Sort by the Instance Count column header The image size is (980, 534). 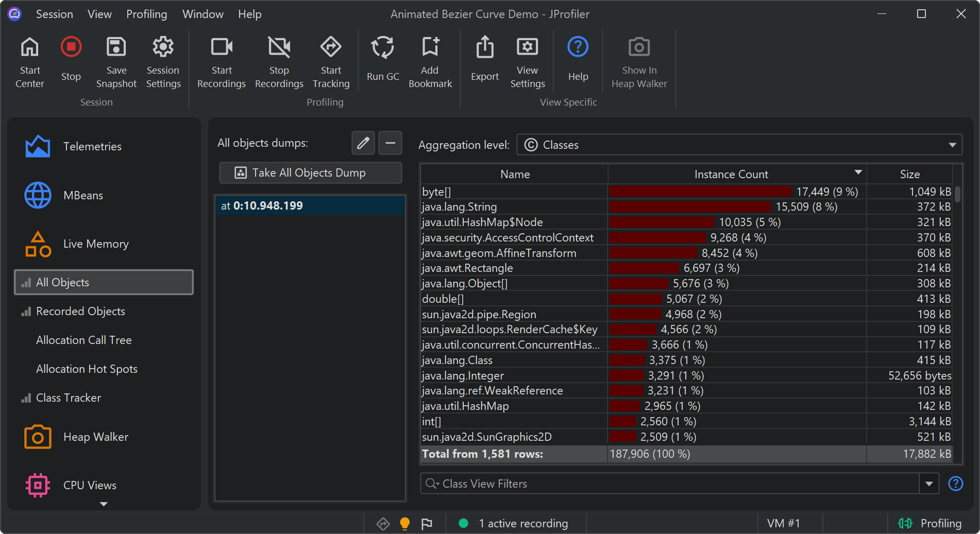coord(731,174)
